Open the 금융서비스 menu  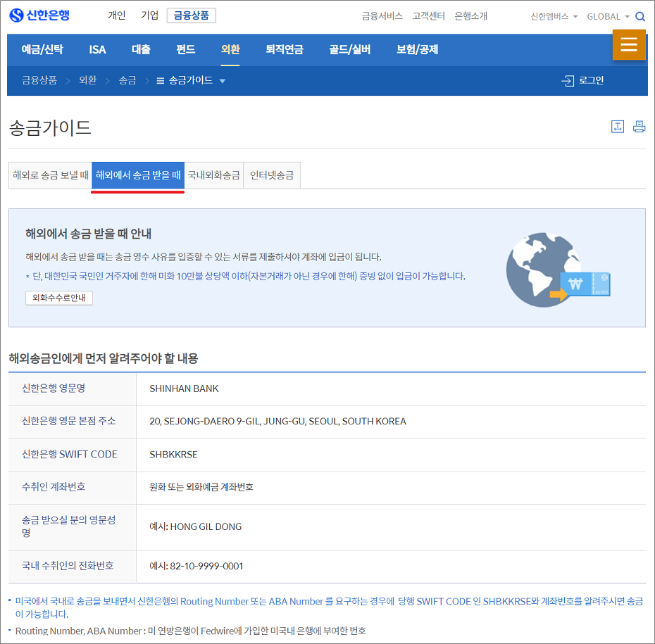click(x=382, y=16)
